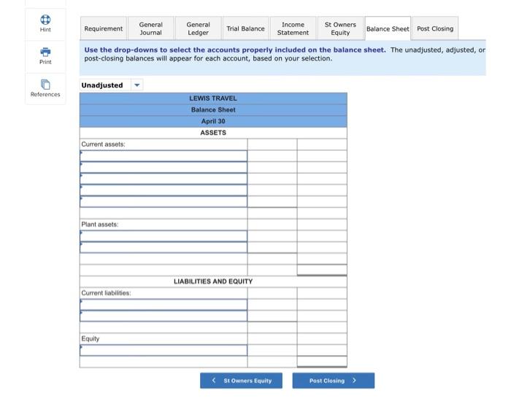Open first plant assets account dropdown
The height and width of the screenshot is (420, 511).
click(164, 236)
